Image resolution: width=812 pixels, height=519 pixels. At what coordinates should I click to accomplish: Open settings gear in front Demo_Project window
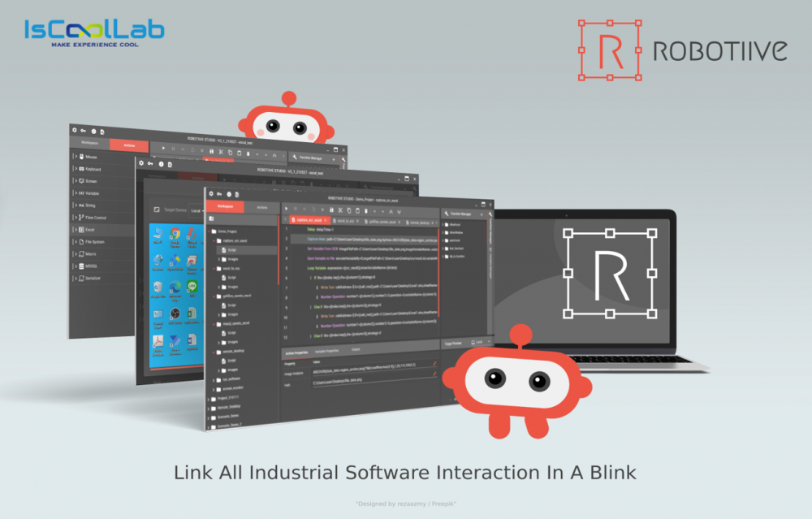[x=210, y=195]
